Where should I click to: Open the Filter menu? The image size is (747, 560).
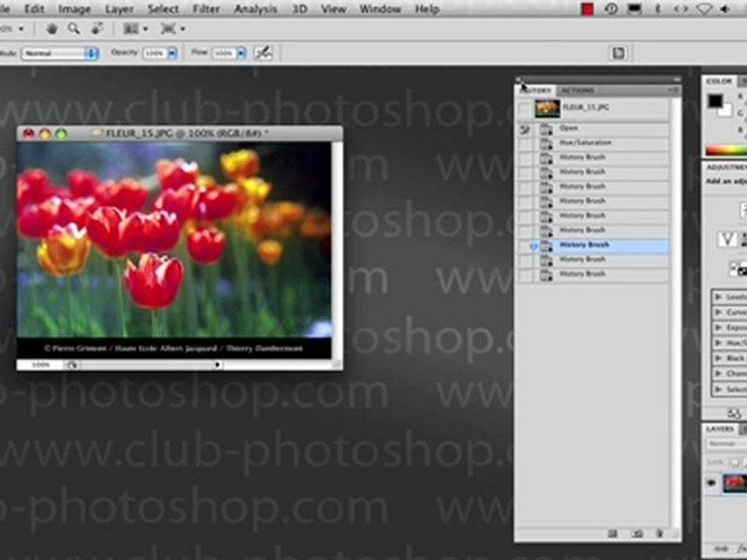205,9
